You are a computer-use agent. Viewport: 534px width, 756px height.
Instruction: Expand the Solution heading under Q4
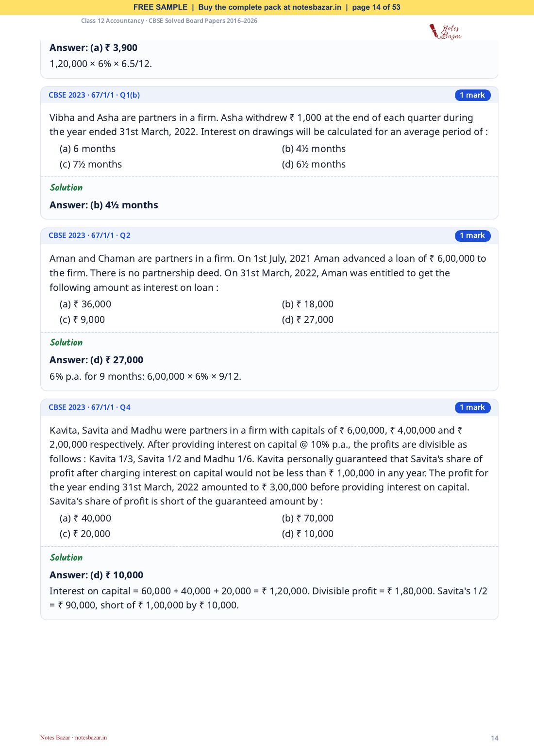[66, 557]
